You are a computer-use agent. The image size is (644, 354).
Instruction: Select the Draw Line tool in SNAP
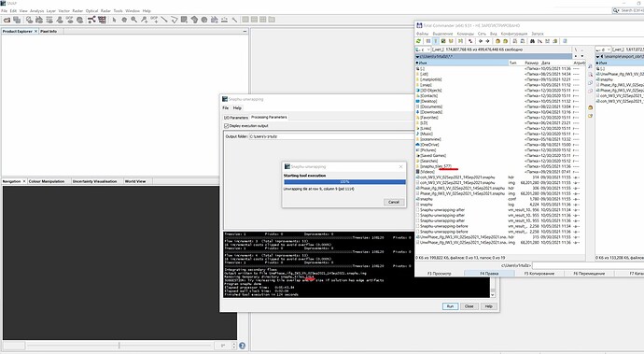[164, 20]
